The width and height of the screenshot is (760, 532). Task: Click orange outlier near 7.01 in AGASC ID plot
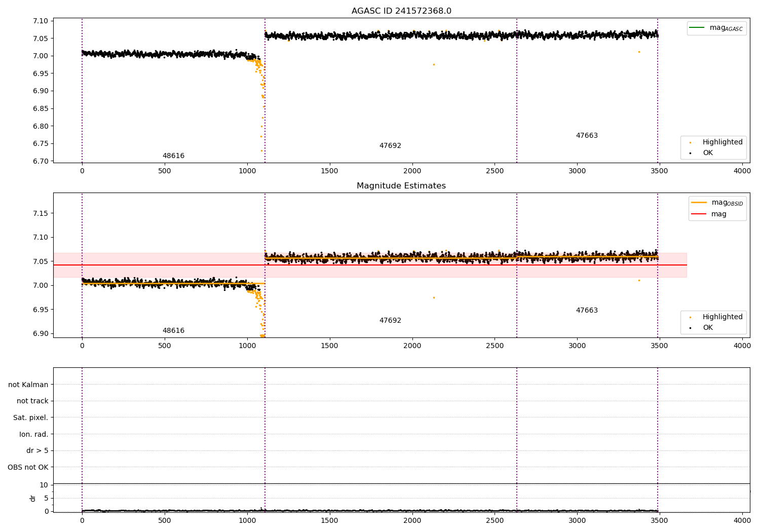639,52
